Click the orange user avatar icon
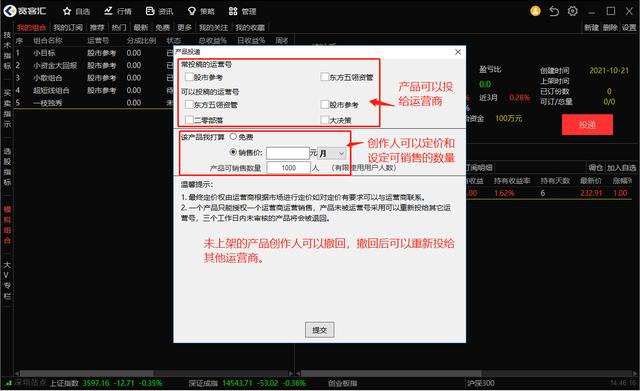This screenshot has width=640, height=391. tap(536, 11)
